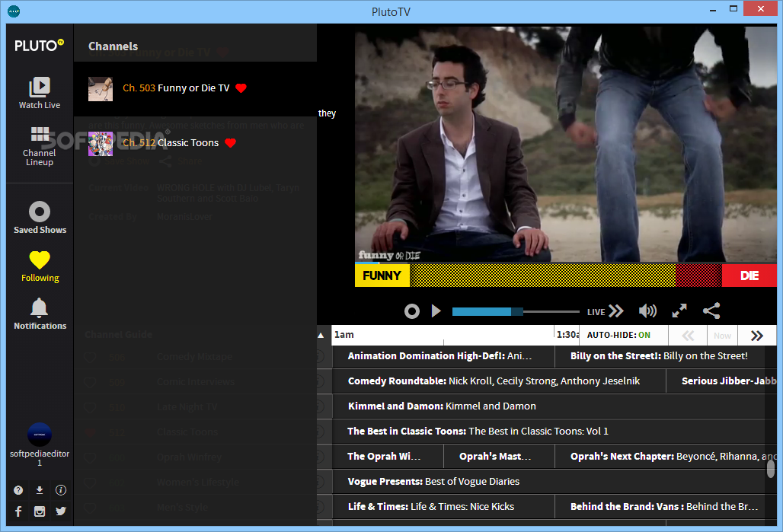Open Comedy Roundtable program entry
This screenshot has height=532, width=783.
click(x=498, y=381)
